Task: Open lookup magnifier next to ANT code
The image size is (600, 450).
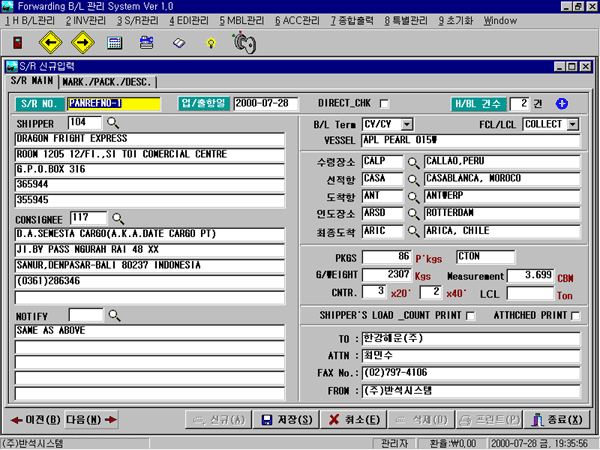Action: tap(413, 197)
